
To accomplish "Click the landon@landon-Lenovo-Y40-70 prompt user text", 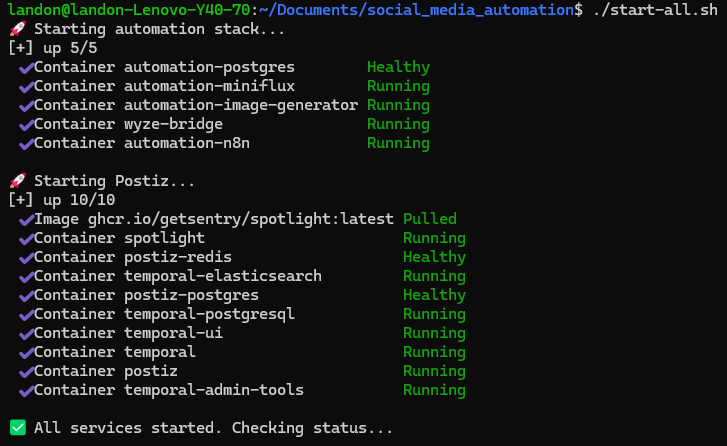I will coord(129,10).
